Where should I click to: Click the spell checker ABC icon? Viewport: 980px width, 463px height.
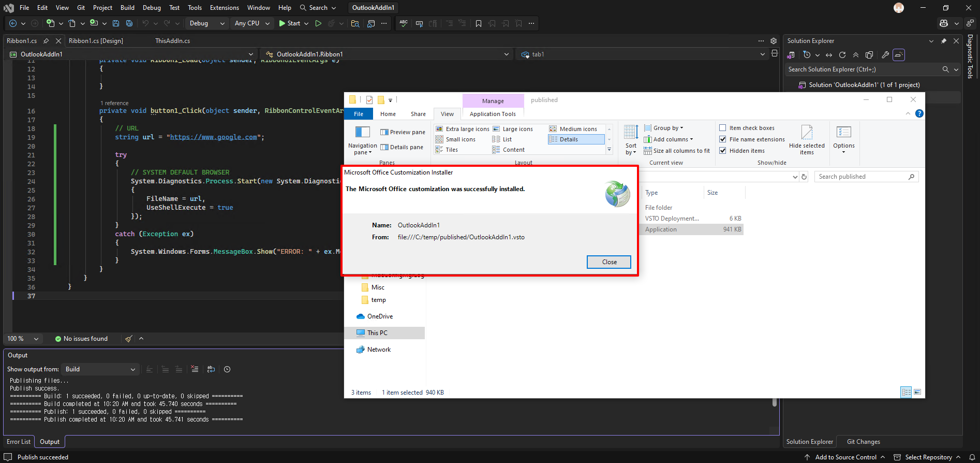pos(404,23)
